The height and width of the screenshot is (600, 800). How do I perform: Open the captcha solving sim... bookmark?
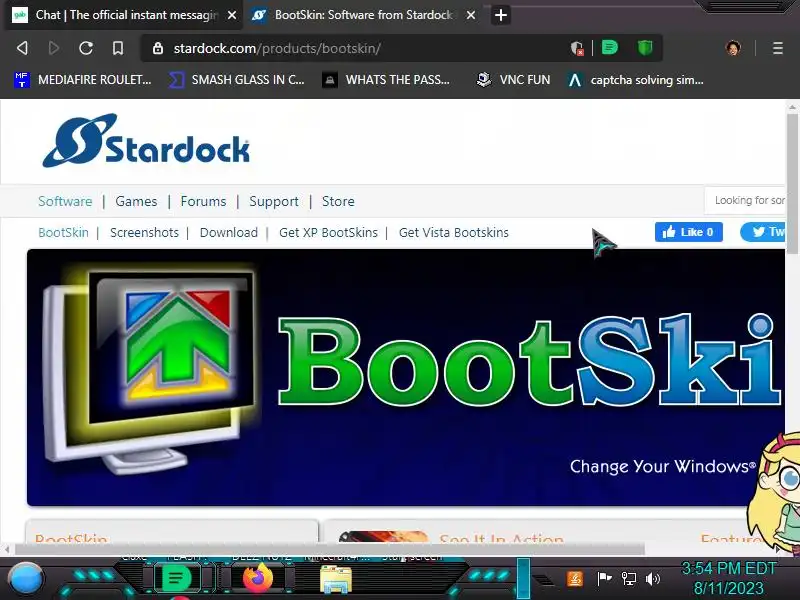coord(636,80)
